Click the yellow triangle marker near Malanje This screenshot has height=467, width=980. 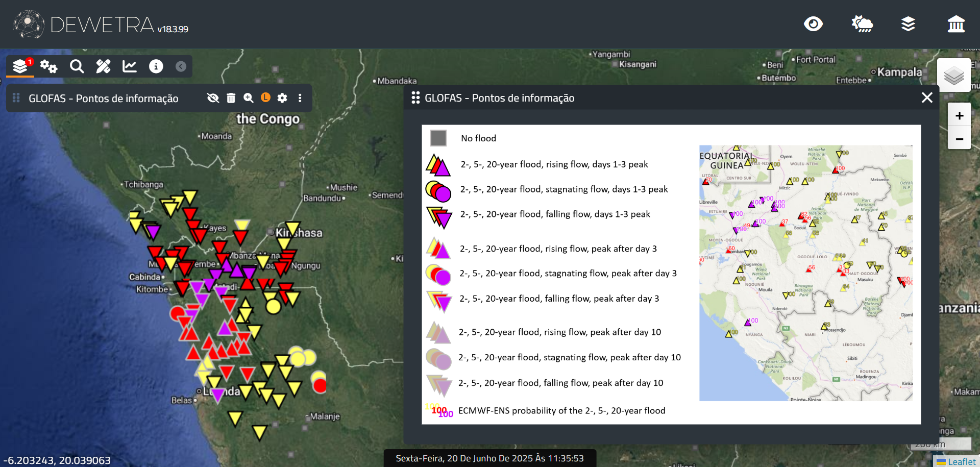click(x=259, y=433)
